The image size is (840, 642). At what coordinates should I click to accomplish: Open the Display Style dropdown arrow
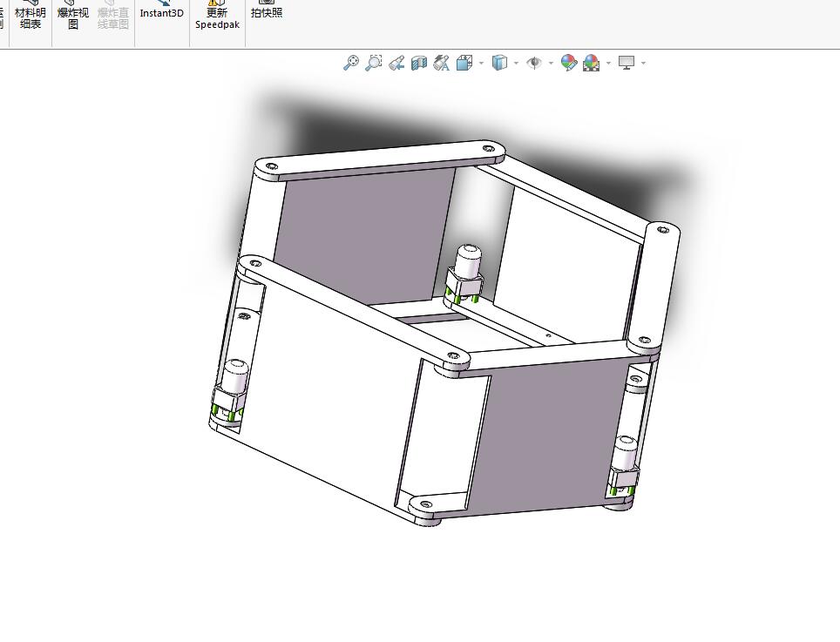[516, 63]
